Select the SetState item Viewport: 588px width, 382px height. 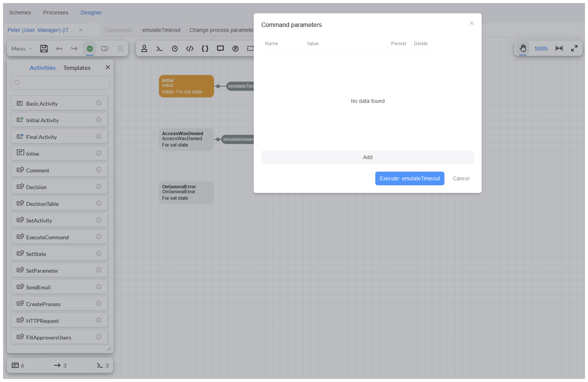pos(59,254)
